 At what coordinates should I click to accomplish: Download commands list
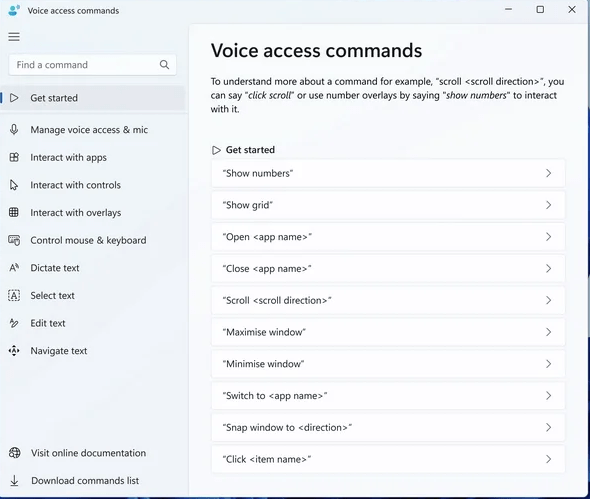(93, 481)
